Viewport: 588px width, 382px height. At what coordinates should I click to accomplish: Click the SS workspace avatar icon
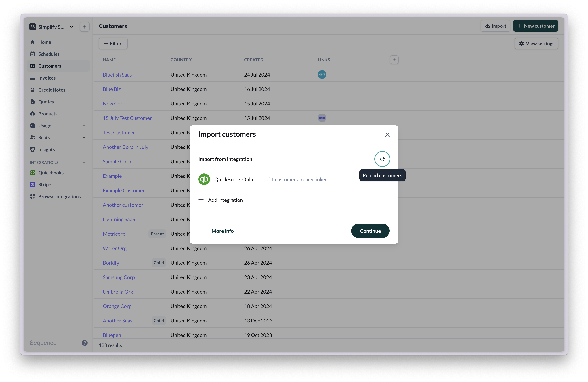[33, 27]
